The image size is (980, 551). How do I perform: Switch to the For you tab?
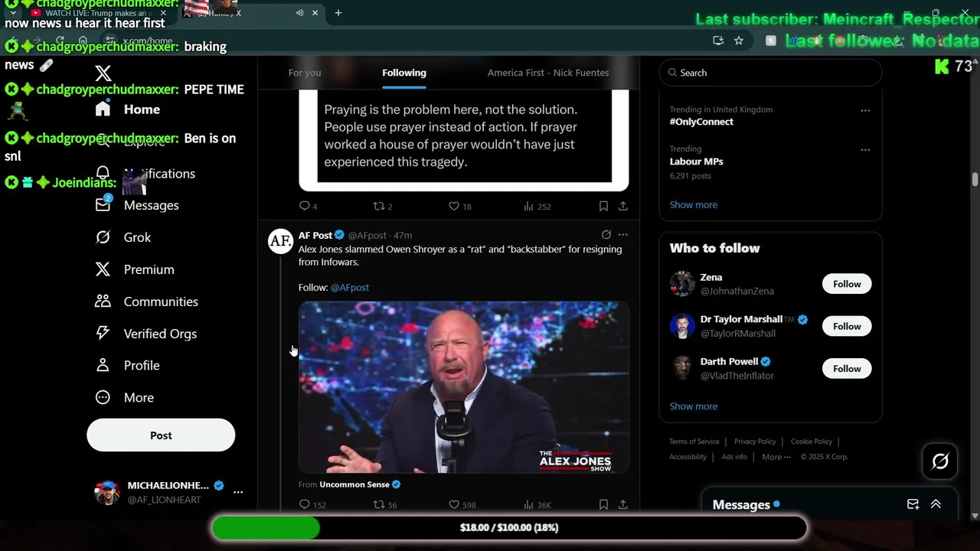coord(305,73)
